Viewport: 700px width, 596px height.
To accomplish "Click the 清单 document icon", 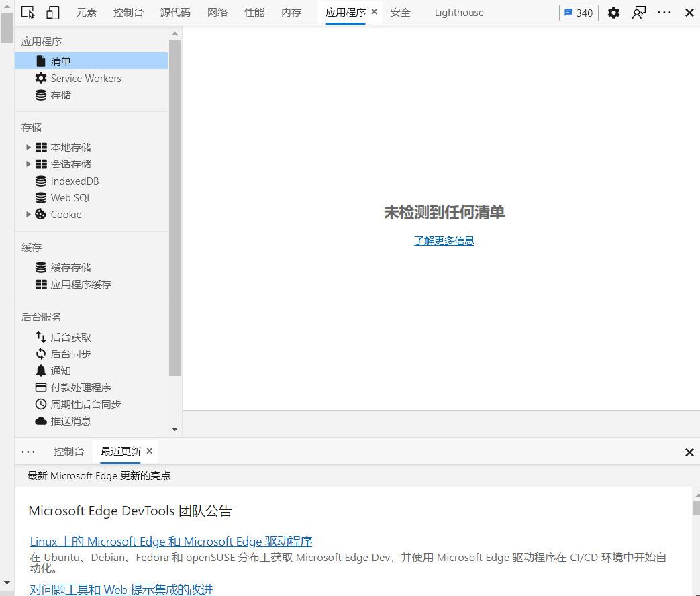I will [41, 61].
